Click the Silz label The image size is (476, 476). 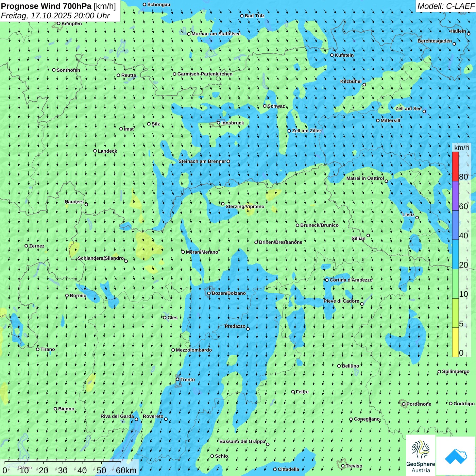pos(155,124)
